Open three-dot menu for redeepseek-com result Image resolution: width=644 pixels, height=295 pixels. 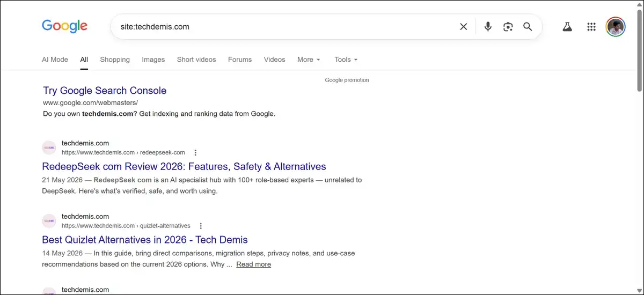pos(195,153)
